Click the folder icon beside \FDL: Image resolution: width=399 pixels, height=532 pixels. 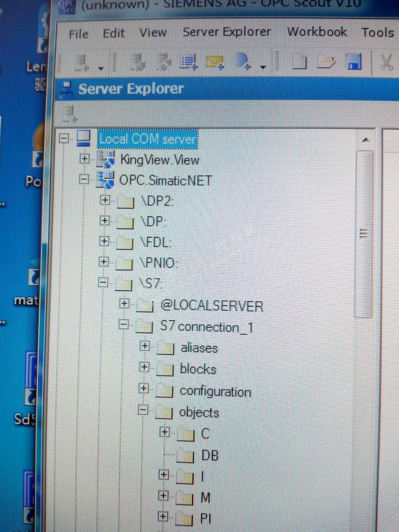pyautogui.click(x=125, y=243)
